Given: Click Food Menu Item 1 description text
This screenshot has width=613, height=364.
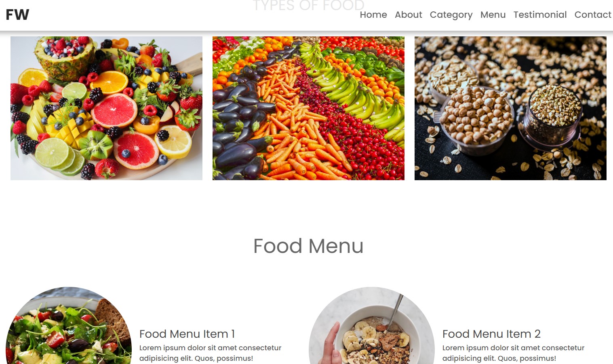Looking at the screenshot, I should [x=210, y=353].
